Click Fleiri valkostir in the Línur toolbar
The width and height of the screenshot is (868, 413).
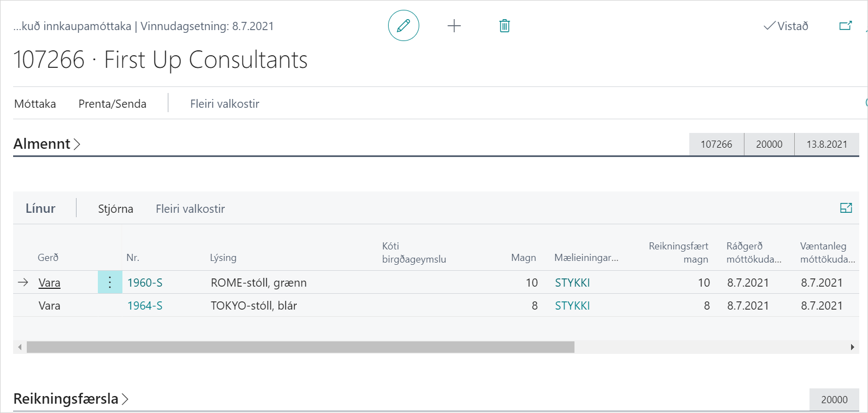[x=190, y=209]
